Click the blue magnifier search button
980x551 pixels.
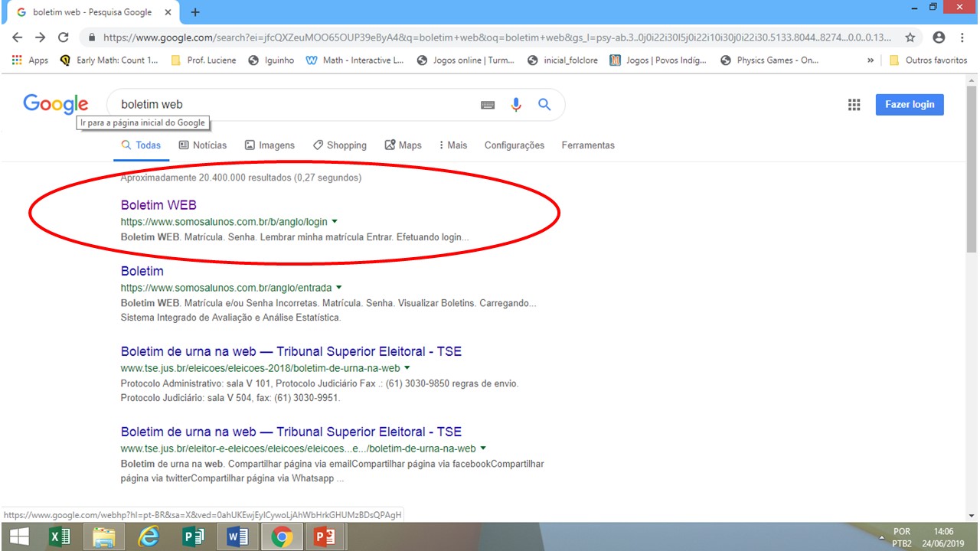[x=544, y=105]
